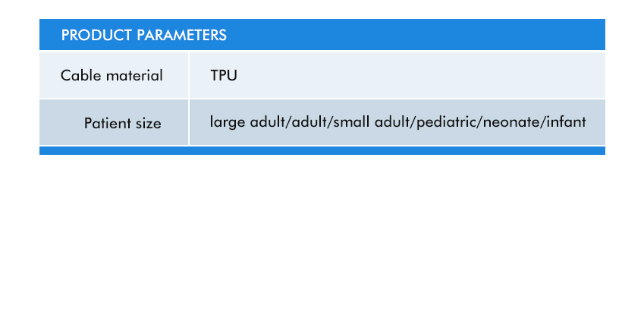Click the word 'Cable' in first row
This screenshot has height=315, width=644.
77,75
